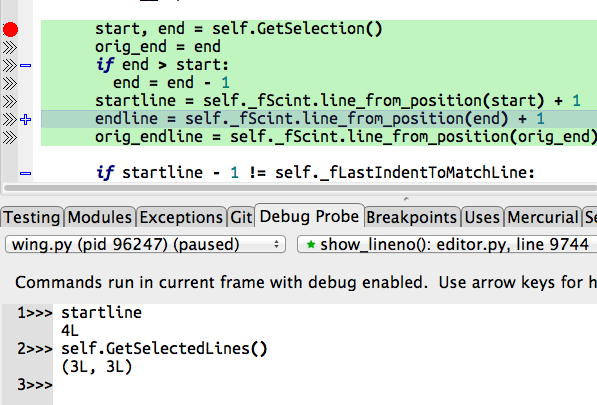Open the Breakpoints tab
The height and width of the screenshot is (405, 597).
click(412, 217)
